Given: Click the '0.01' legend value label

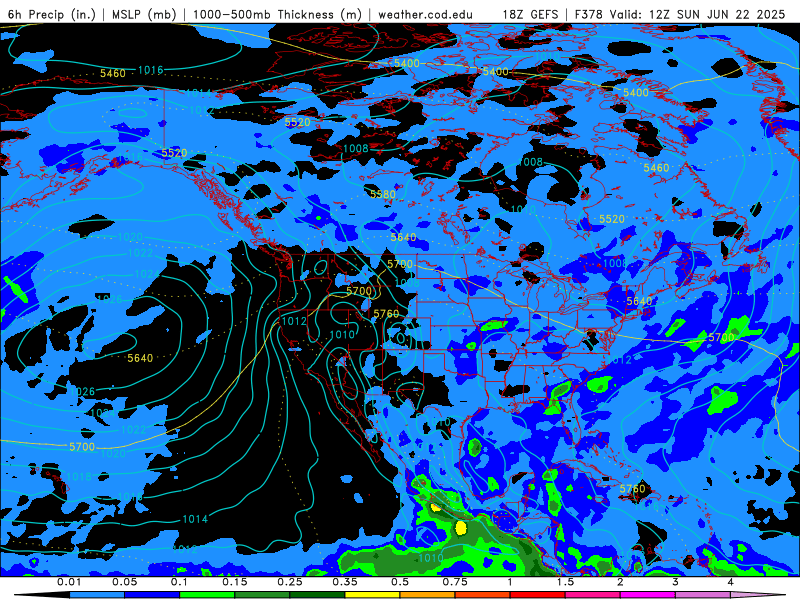Looking at the screenshot, I should pos(69,582).
